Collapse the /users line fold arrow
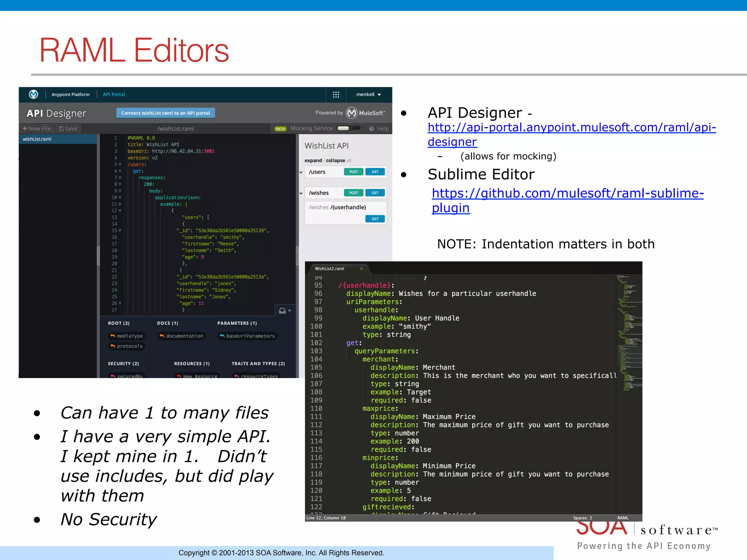 click(x=120, y=164)
